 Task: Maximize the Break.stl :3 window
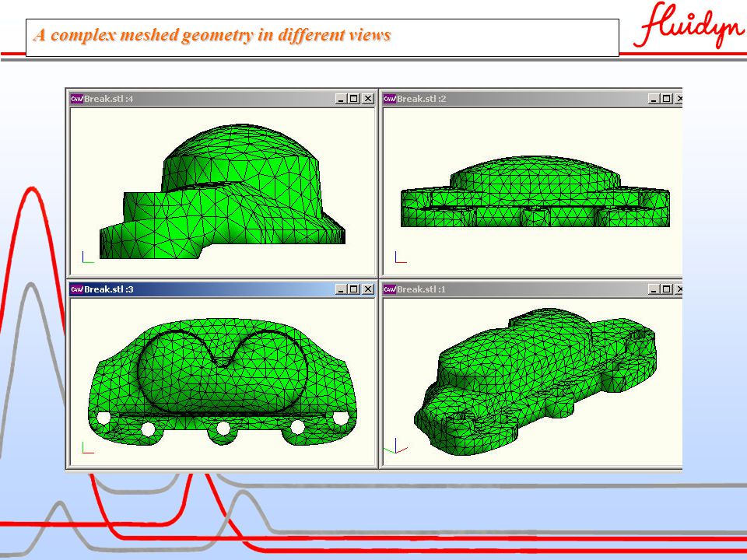coord(353,289)
